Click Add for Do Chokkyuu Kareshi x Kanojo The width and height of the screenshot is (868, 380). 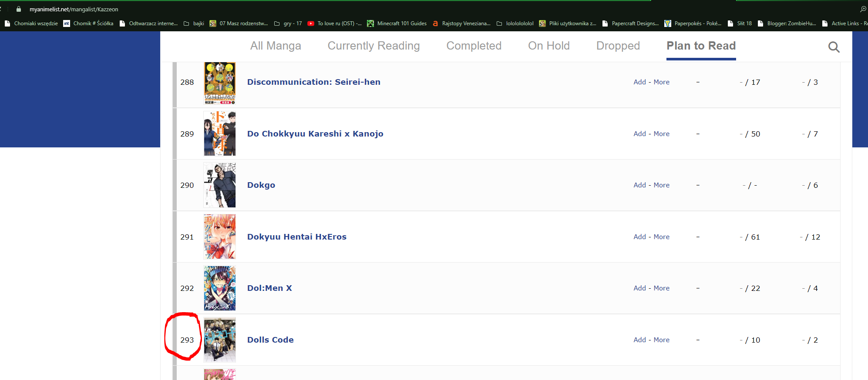click(x=640, y=133)
